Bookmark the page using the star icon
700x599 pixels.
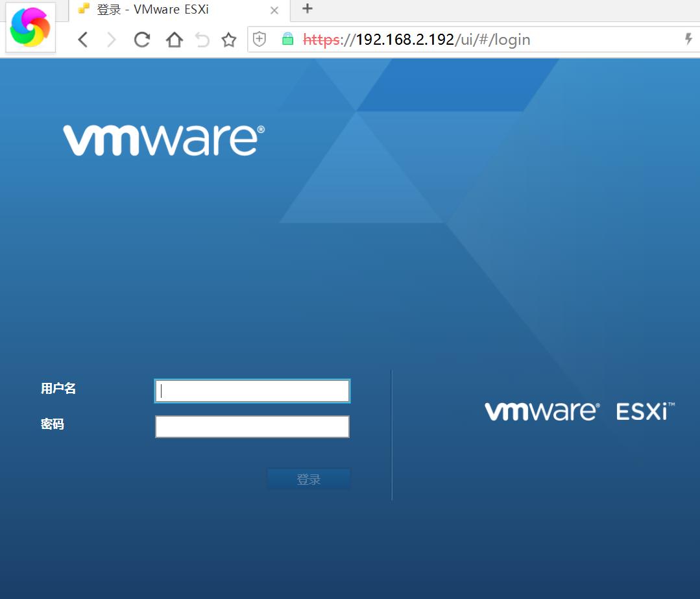tap(229, 40)
